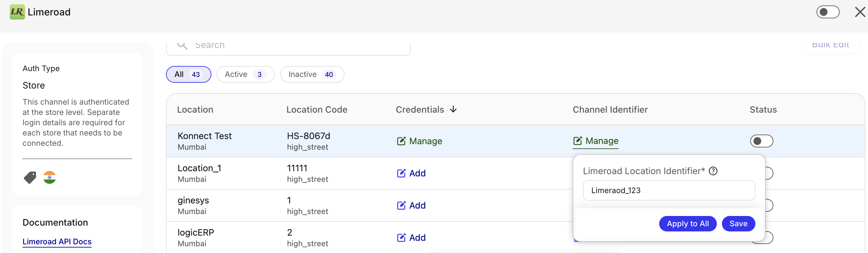Click edit icon in Konnect Test credentials

tap(401, 141)
